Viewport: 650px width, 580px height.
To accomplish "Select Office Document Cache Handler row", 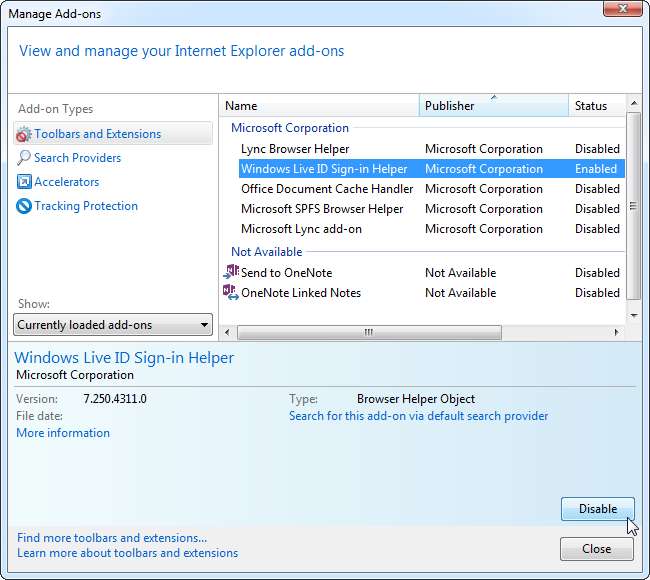I will pos(327,189).
